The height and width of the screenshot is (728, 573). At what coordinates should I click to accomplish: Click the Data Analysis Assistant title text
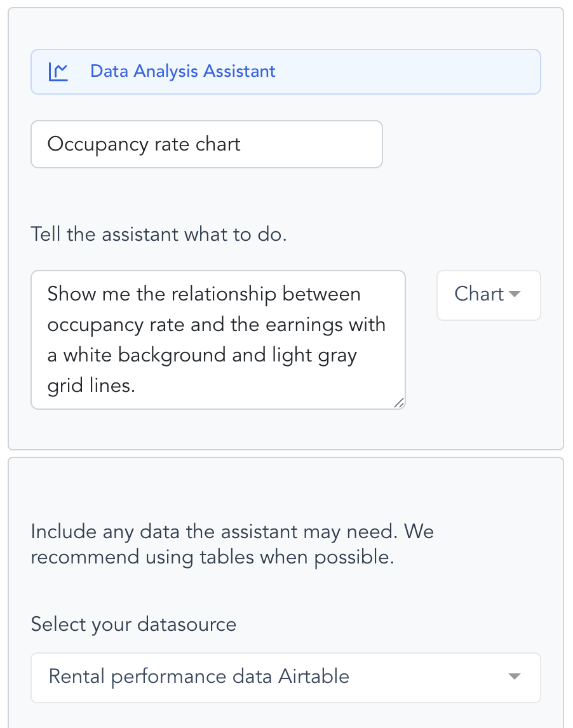(182, 72)
